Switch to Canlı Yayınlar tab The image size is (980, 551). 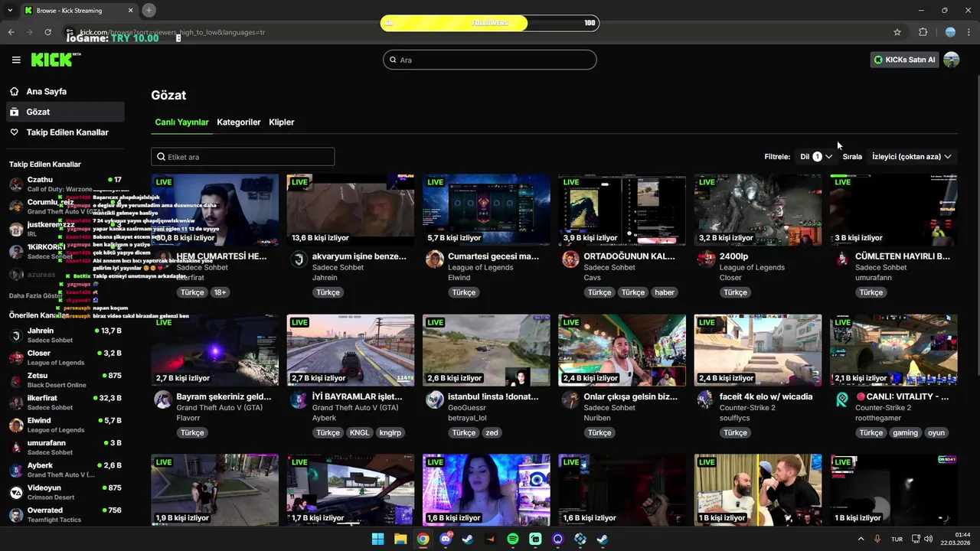[181, 122]
